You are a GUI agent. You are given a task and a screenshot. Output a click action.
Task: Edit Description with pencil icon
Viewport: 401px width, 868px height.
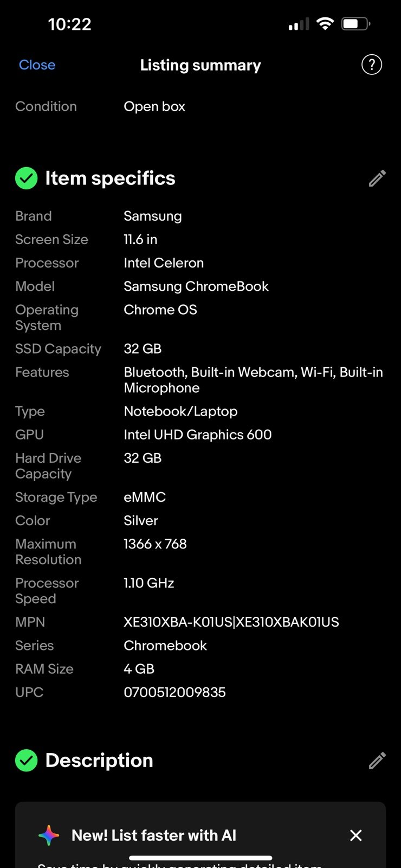tap(377, 761)
